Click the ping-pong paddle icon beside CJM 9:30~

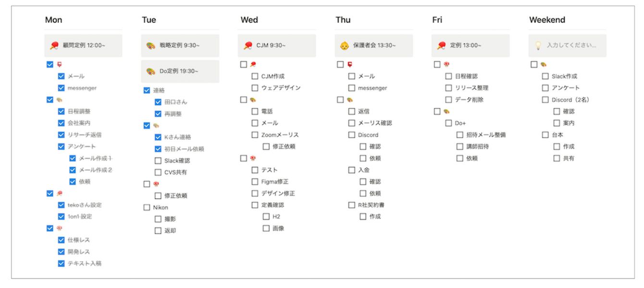[248, 46]
